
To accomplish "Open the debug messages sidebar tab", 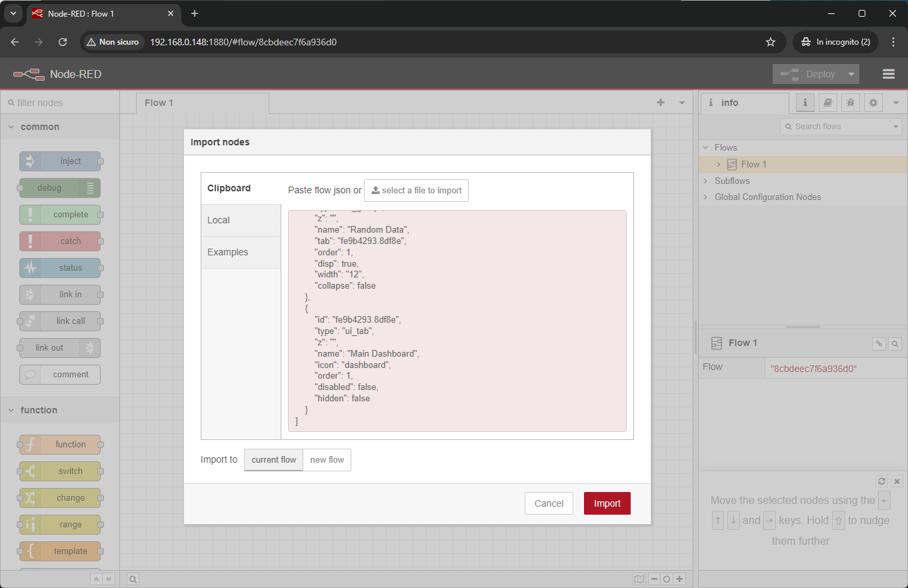I will [x=850, y=103].
